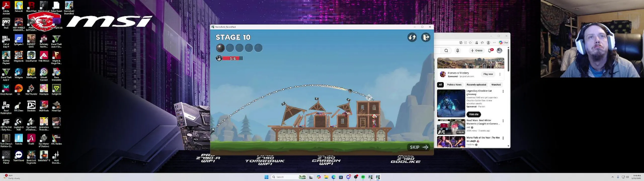Viewport: 644px width, 181px height.
Task: Select the TeamViewer desktop icon
Action: tap(19, 156)
